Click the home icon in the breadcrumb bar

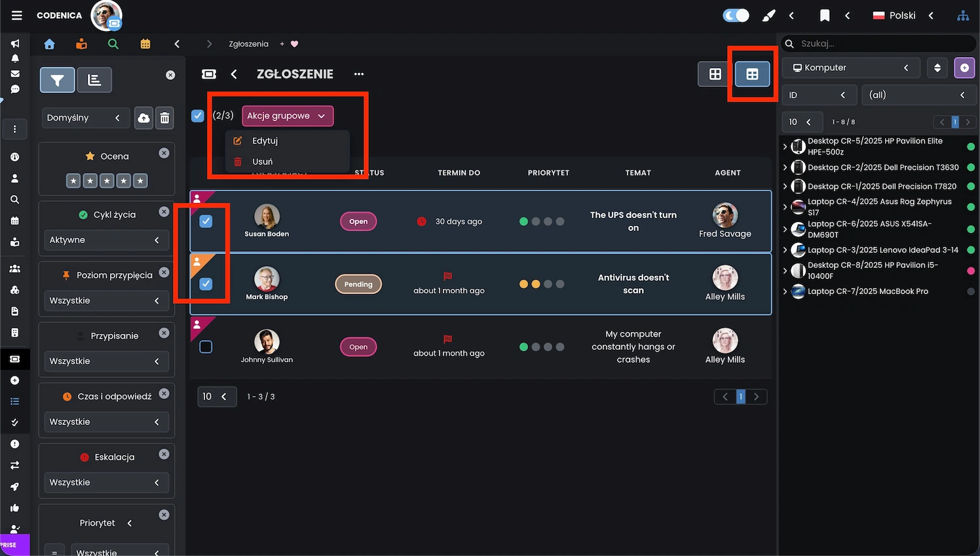[49, 44]
